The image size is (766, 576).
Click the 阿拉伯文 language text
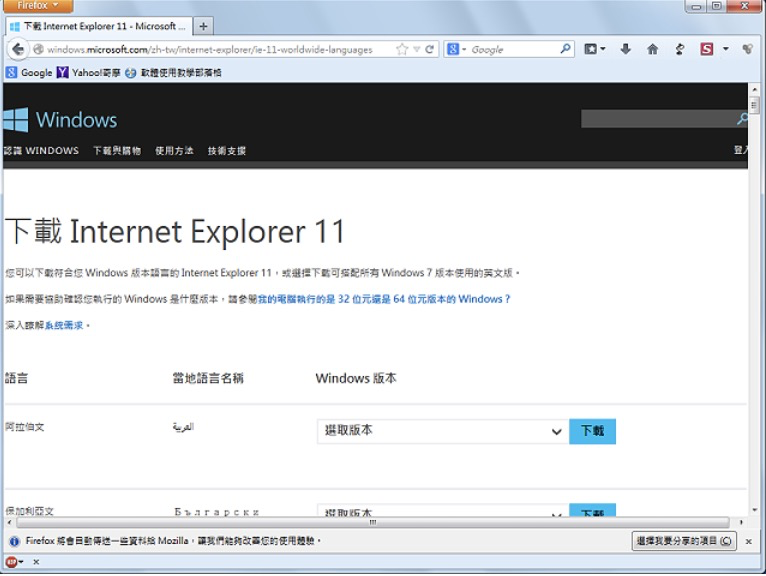pos(25,427)
